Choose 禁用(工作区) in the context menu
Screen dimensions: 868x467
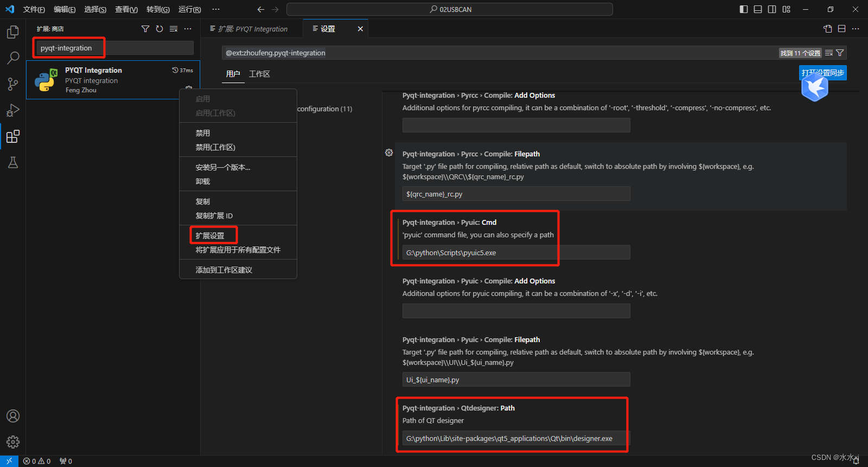238,147
